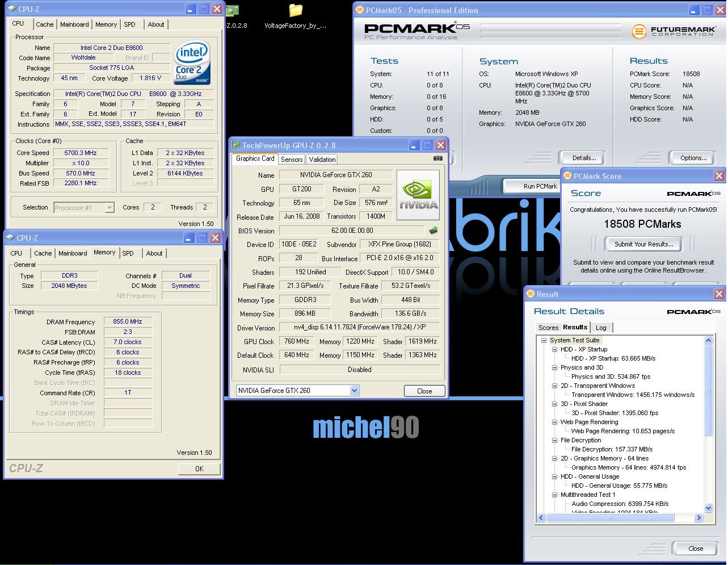
Task: Click the GPU Clock 760 MHz value
Action: click(x=297, y=341)
